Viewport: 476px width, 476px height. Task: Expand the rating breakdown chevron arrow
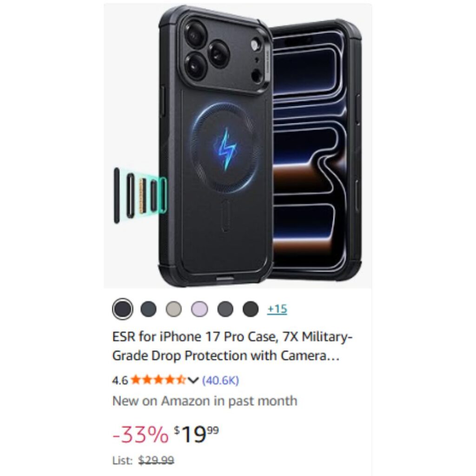click(x=193, y=380)
